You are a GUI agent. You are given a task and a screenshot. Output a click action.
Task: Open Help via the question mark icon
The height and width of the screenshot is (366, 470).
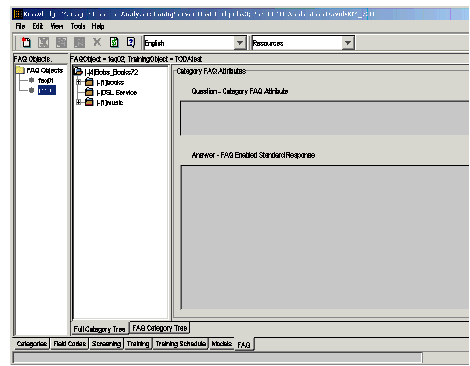[131, 42]
